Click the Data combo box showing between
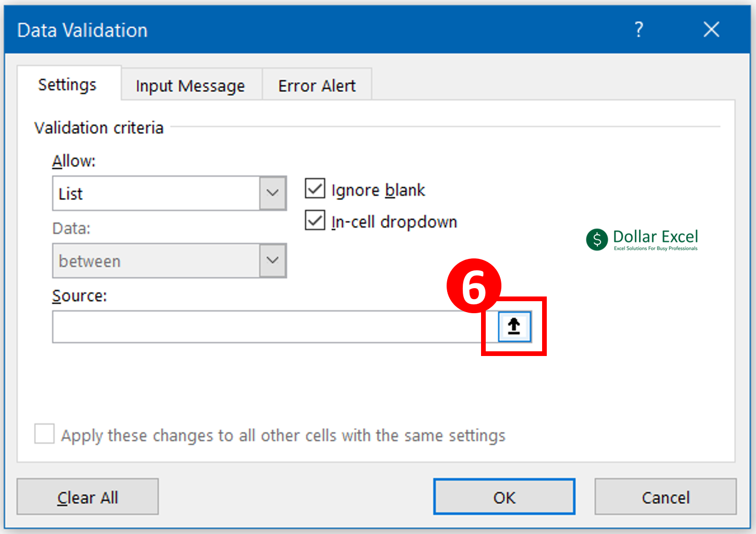Image resolution: width=756 pixels, height=534 pixels. [155, 261]
